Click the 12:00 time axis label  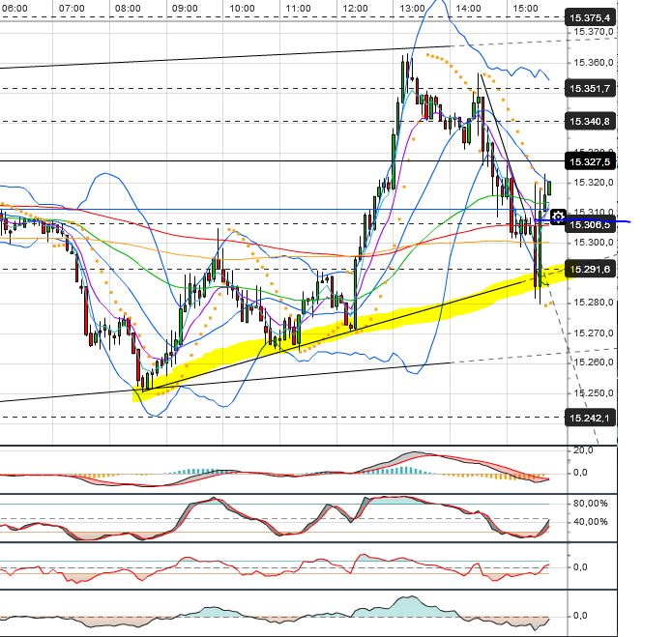click(355, 8)
